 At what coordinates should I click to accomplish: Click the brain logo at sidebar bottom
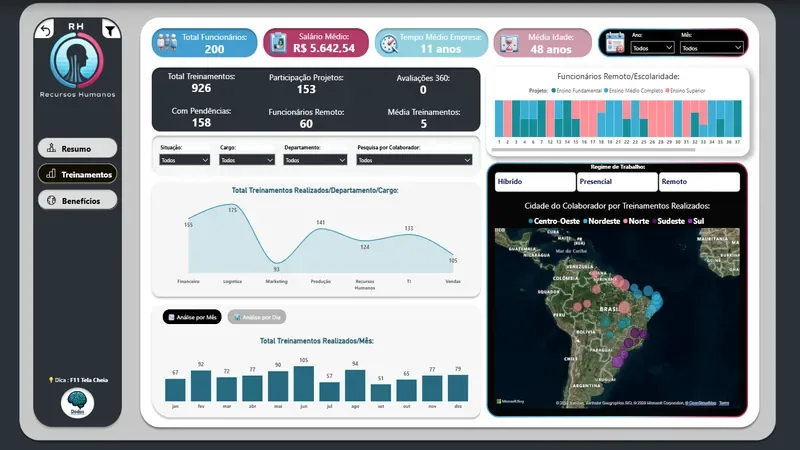[78, 403]
